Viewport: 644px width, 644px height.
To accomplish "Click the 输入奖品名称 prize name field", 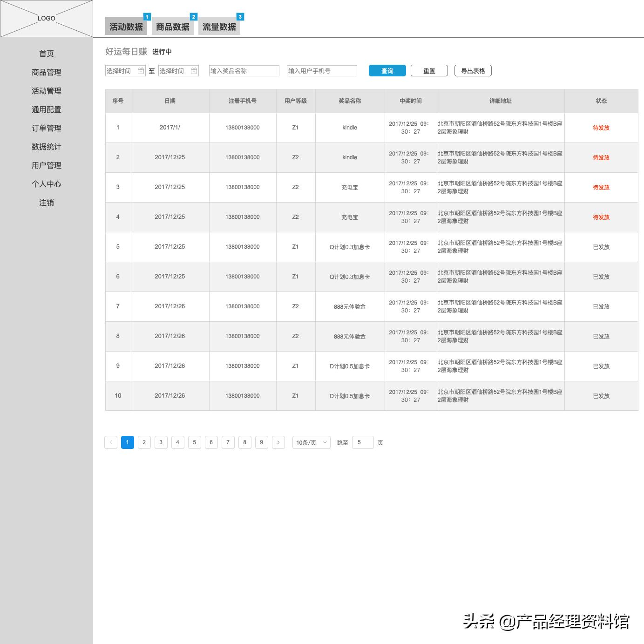I will (x=244, y=70).
